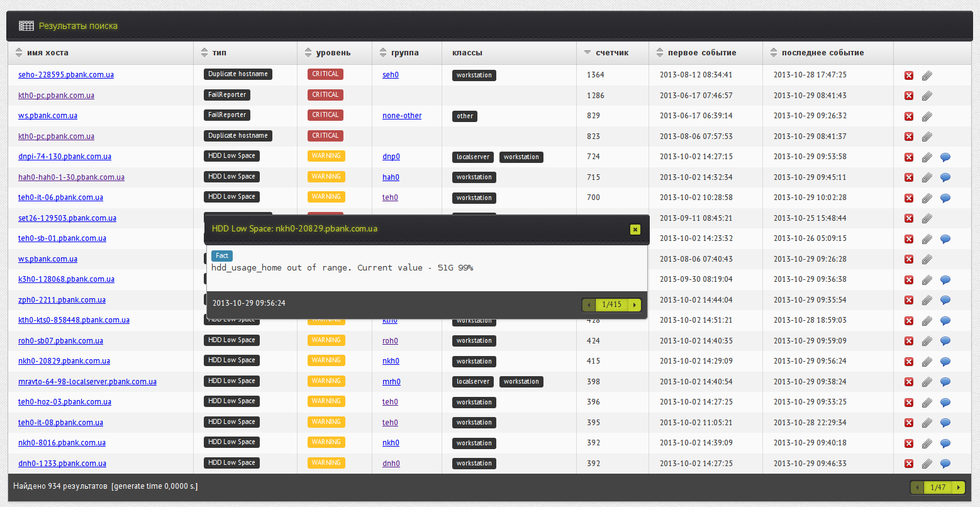Screen dimensions: 980x507
Task: Sort by первое событие column
Action: [x=702, y=53]
